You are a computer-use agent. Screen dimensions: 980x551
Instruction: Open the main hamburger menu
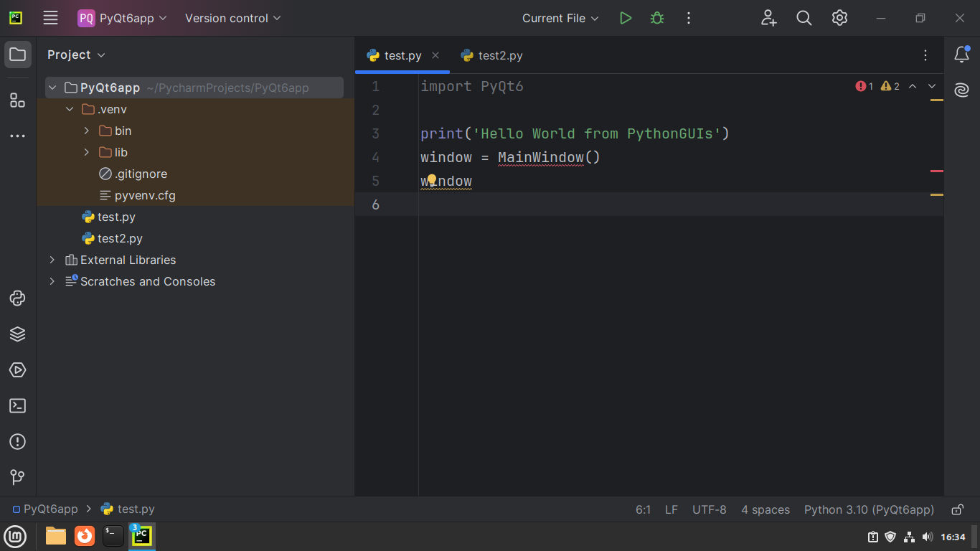tap(50, 18)
